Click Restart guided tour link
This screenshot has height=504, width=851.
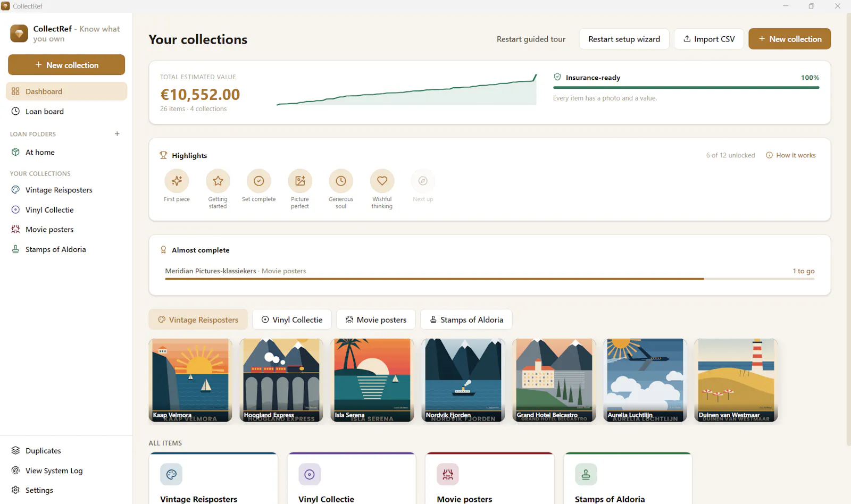click(x=531, y=39)
